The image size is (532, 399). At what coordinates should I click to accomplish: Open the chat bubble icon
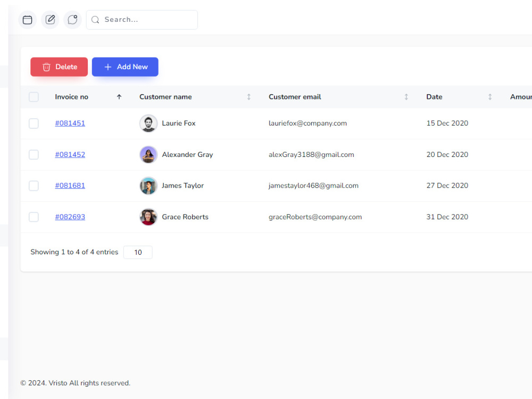coord(72,20)
